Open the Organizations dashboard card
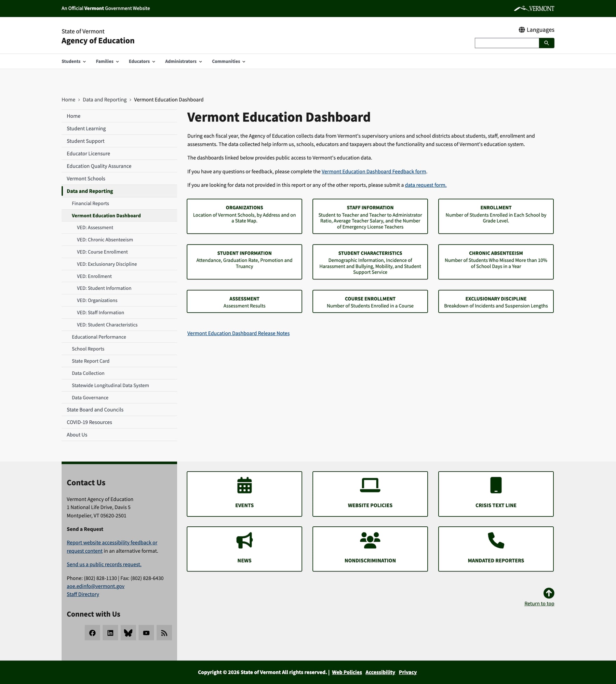Screen dimensions: 616x684 244,216
